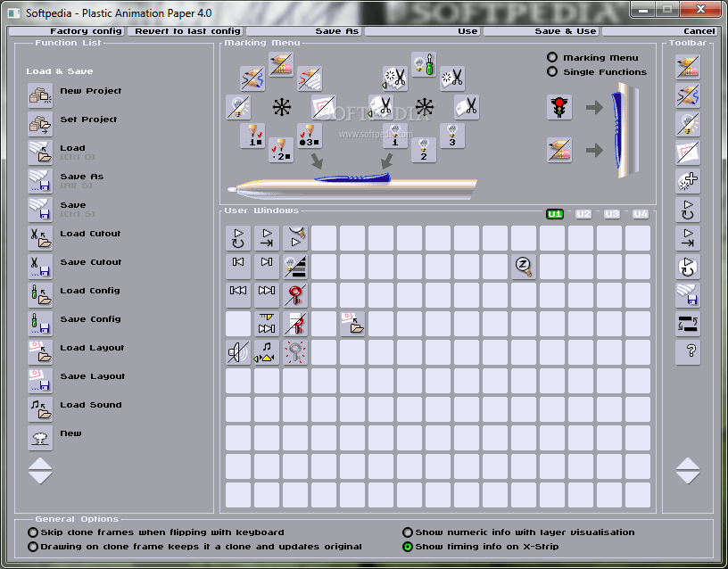
Task: Click the light bulb icon in Toolbar
Action: coord(688,124)
